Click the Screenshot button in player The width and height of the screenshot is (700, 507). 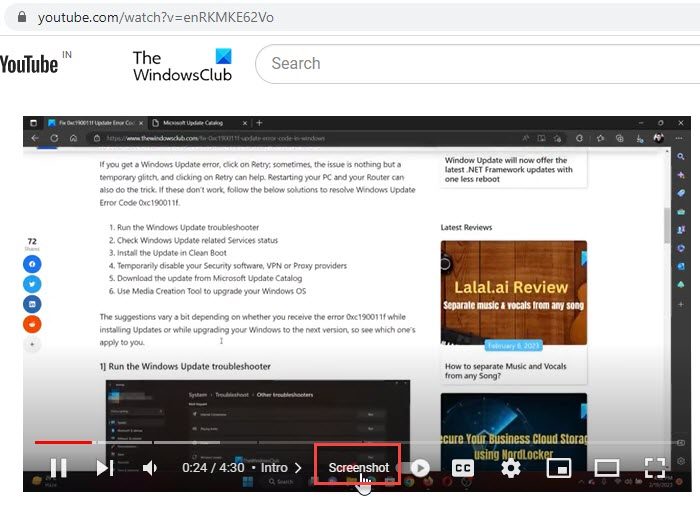pos(358,467)
